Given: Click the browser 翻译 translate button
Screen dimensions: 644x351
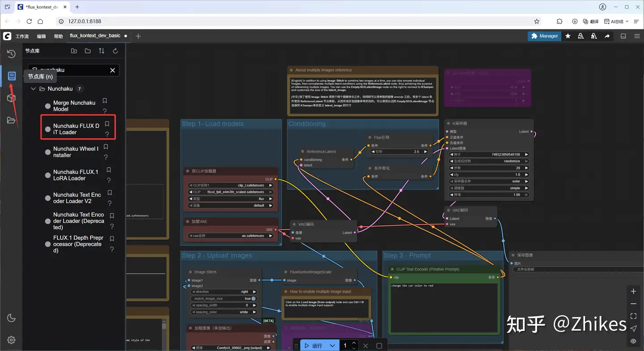Looking at the screenshot, I should tap(590, 21).
